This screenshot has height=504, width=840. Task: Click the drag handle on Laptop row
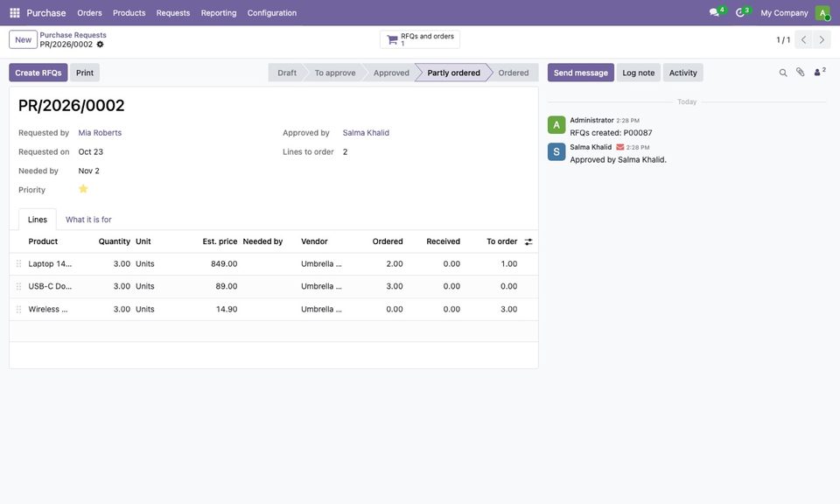tap(18, 264)
